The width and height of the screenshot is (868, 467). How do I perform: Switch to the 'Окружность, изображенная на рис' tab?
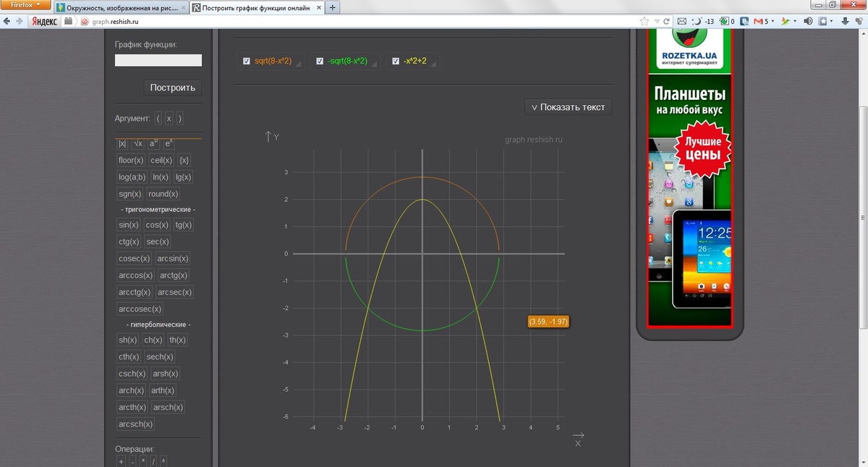click(122, 8)
